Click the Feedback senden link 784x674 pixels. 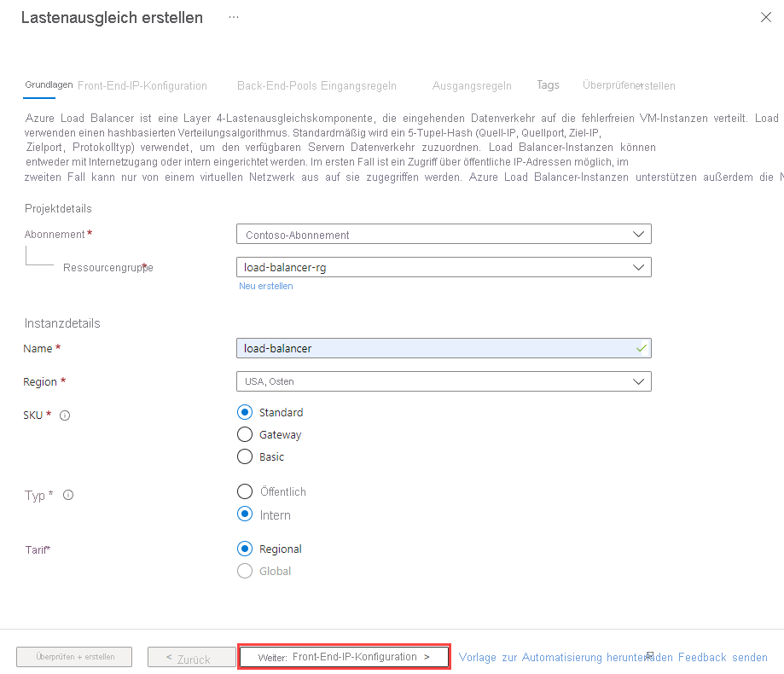click(x=723, y=657)
